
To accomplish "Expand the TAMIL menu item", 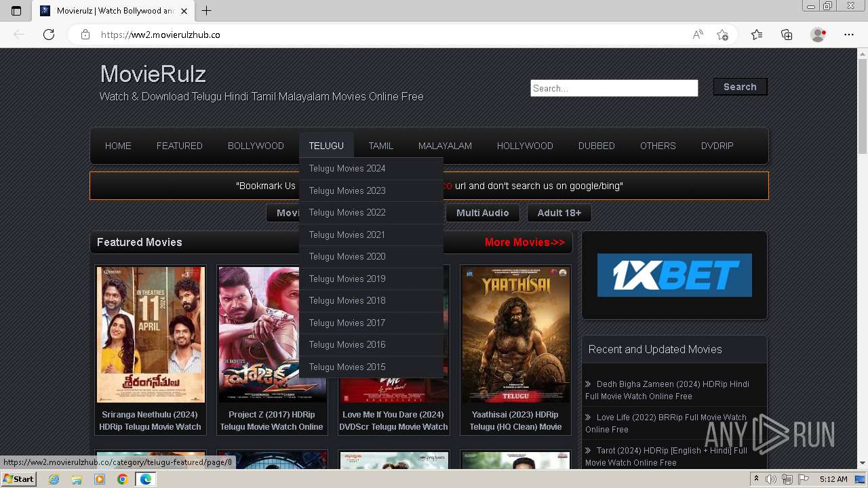I will tap(381, 146).
